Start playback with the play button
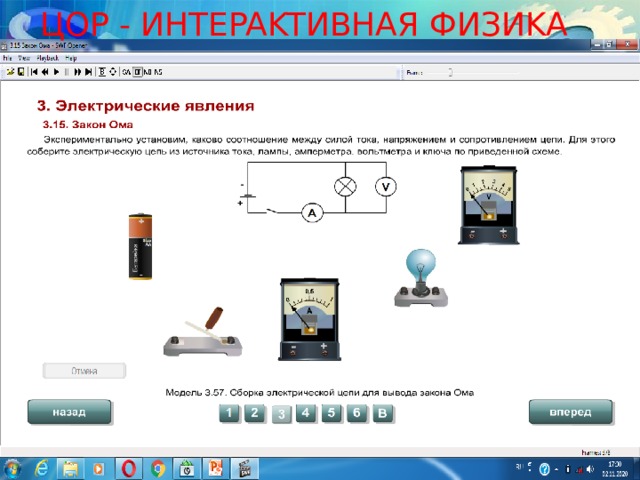The image size is (640, 480). [x=56, y=72]
